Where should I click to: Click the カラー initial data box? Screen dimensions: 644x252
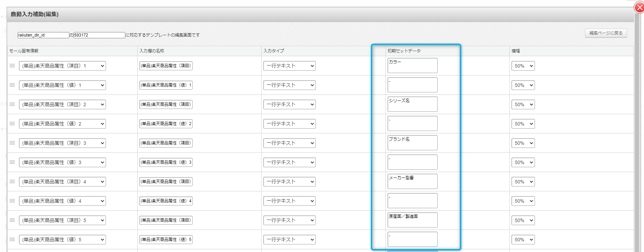(412, 65)
